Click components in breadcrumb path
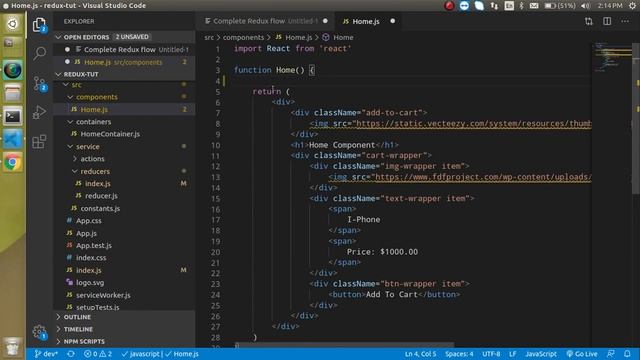The height and width of the screenshot is (360, 640). click(x=243, y=38)
